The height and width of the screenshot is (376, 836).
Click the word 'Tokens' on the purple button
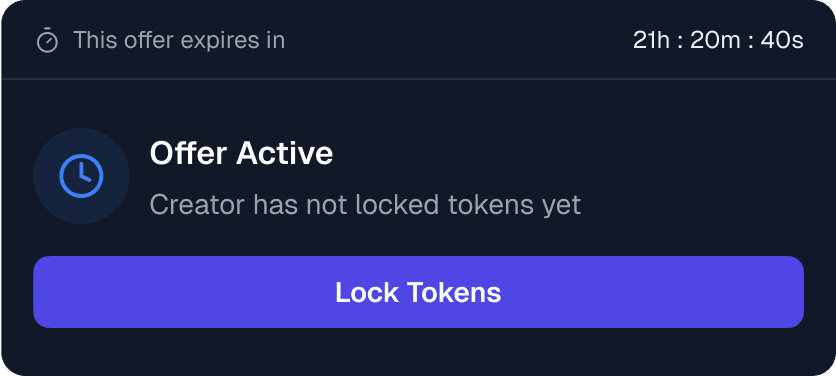(x=454, y=292)
